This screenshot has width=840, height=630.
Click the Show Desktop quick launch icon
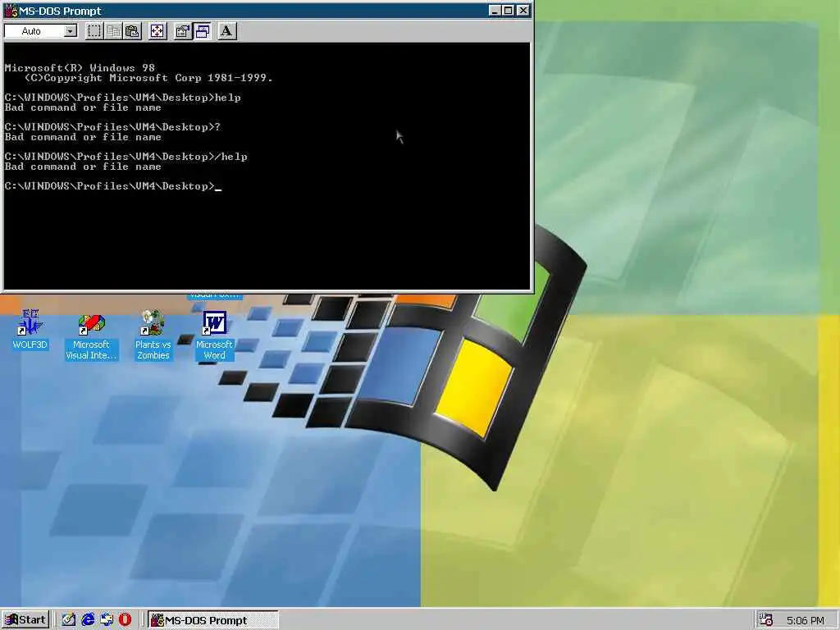tap(68, 620)
